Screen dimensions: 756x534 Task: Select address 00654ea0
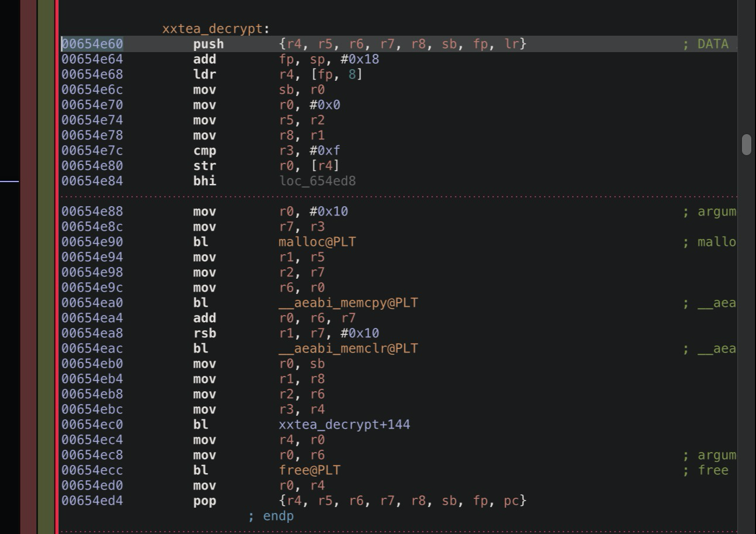(93, 303)
